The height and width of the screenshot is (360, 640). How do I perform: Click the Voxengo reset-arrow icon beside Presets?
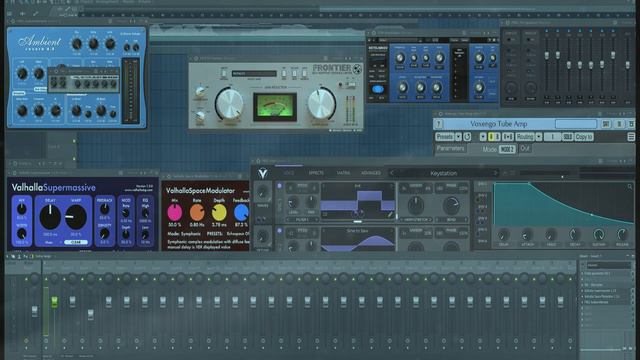(x=467, y=137)
